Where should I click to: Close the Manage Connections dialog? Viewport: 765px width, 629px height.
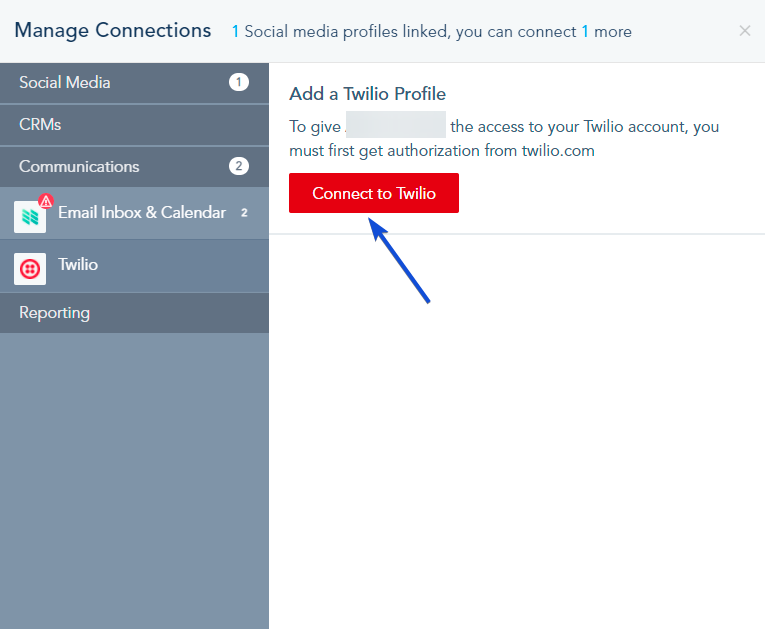point(745,31)
